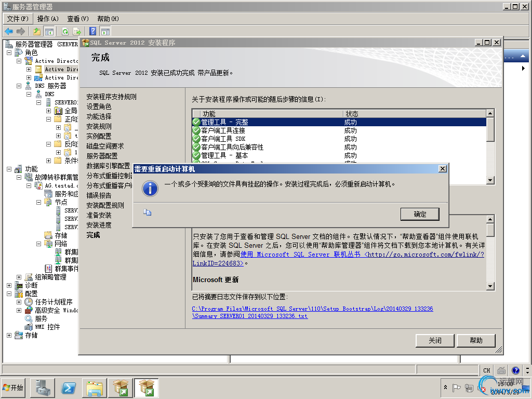532x399 pixels.
Task: Open the 文件(F) menu
Action: pyautogui.click(x=18, y=19)
